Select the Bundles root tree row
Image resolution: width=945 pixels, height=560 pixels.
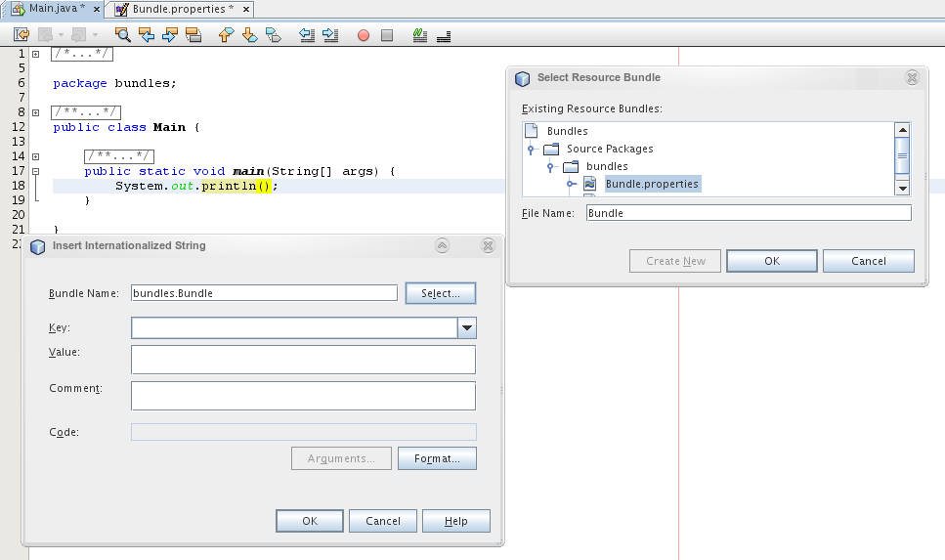tap(567, 131)
